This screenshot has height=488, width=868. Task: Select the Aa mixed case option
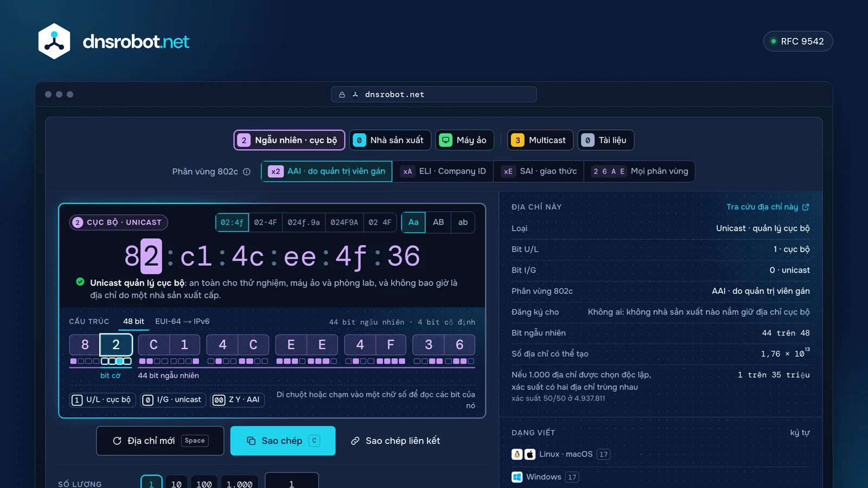pos(413,222)
